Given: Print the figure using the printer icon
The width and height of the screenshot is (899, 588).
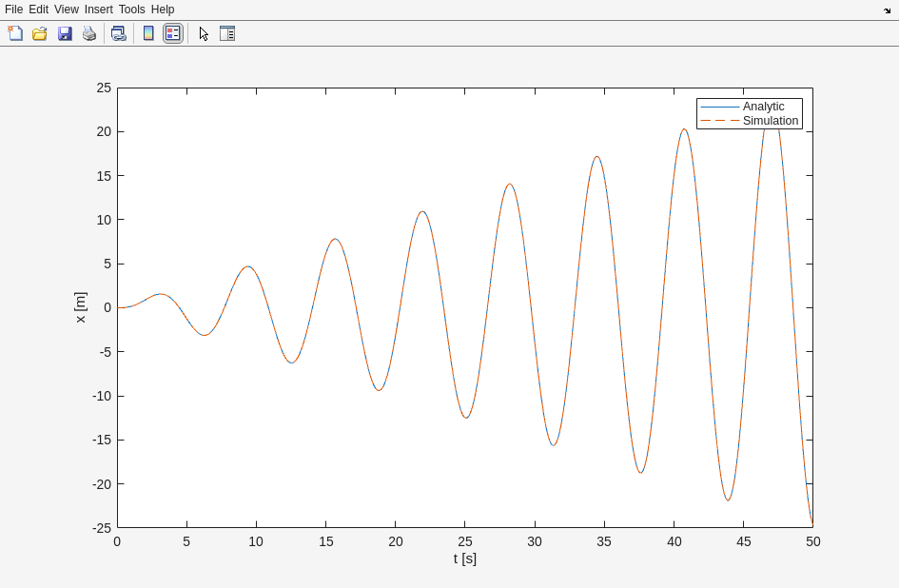Looking at the screenshot, I should (x=89, y=33).
